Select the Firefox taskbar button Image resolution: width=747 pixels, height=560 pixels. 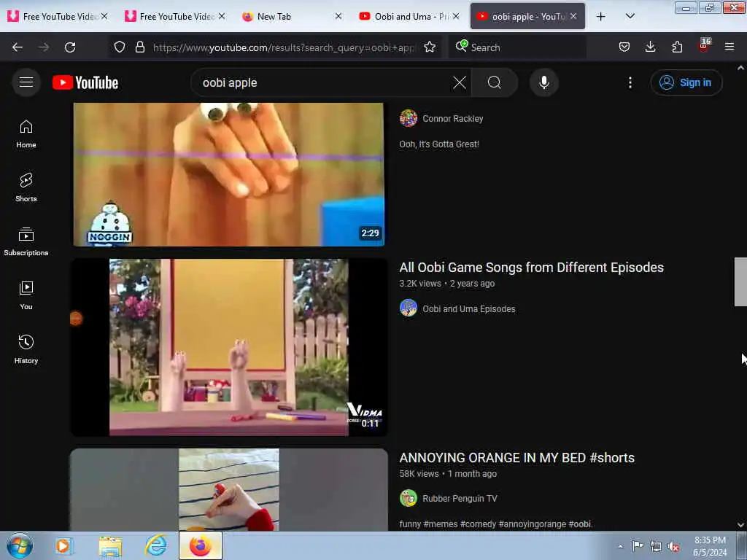(x=201, y=545)
